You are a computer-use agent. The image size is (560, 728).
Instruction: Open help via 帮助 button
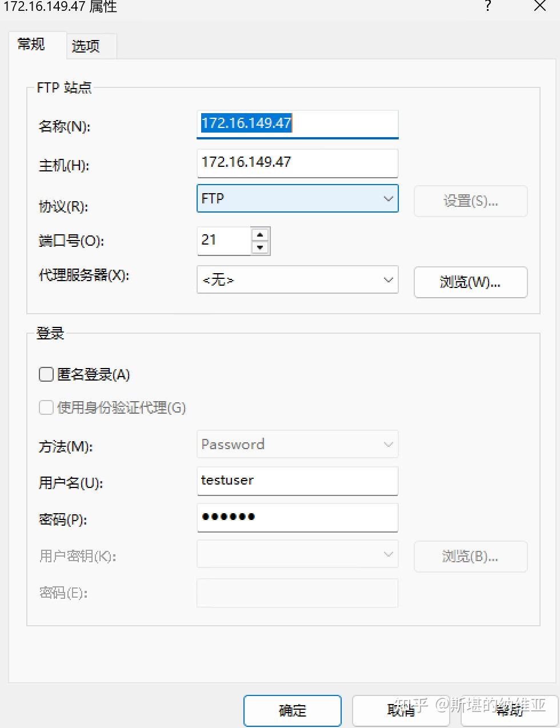(509, 710)
